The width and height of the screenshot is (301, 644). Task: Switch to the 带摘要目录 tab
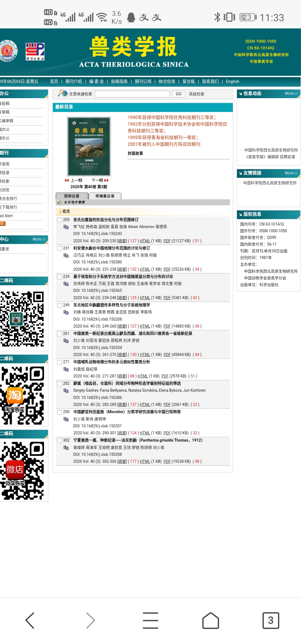(x=105, y=196)
